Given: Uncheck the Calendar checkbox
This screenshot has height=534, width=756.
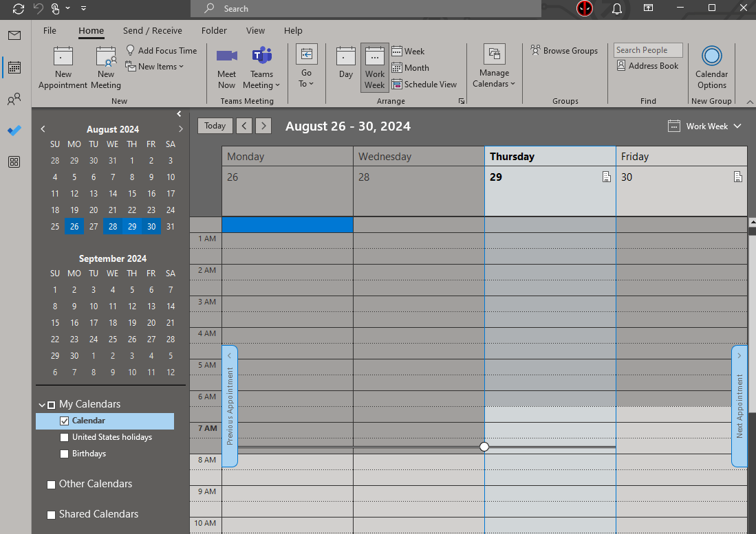Looking at the screenshot, I should tap(64, 421).
